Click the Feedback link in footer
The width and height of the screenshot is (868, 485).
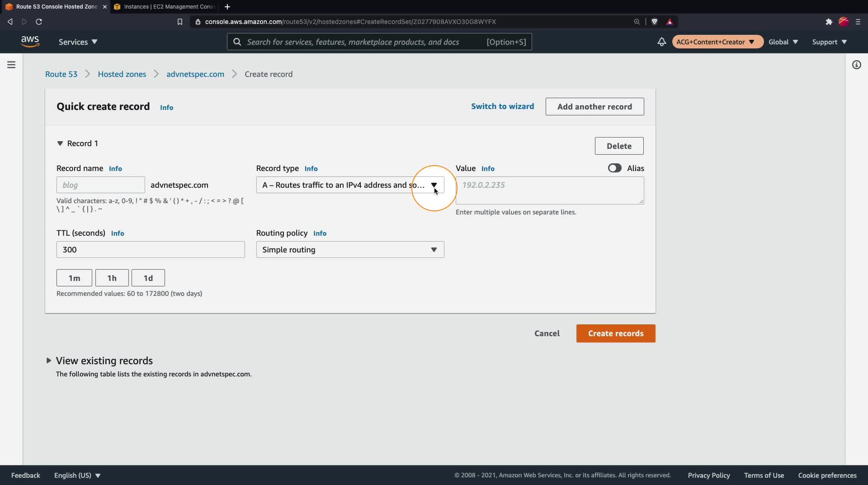pyautogui.click(x=26, y=475)
